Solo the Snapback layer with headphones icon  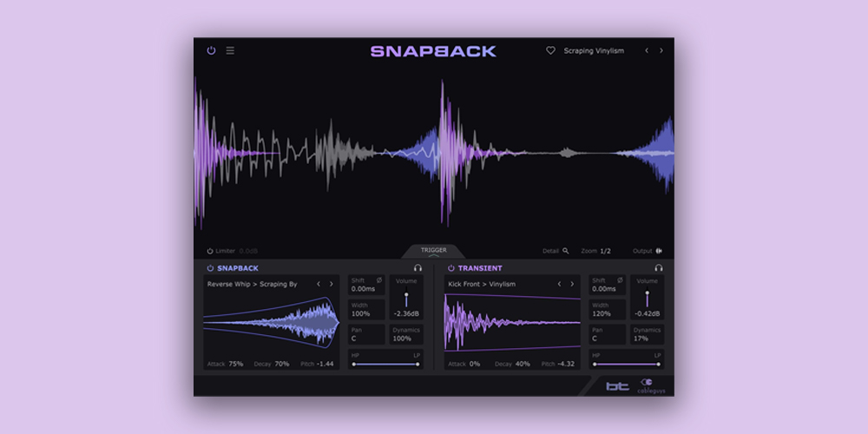click(418, 268)
